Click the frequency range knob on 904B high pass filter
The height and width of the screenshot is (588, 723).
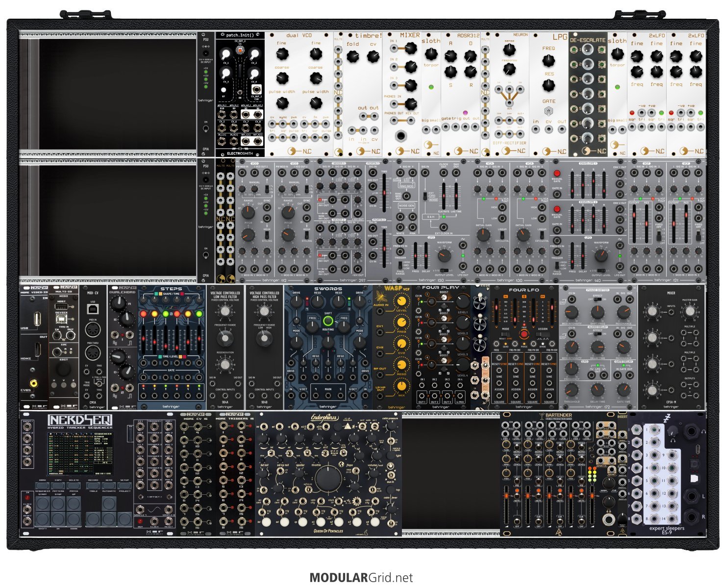tap(265, 337)
